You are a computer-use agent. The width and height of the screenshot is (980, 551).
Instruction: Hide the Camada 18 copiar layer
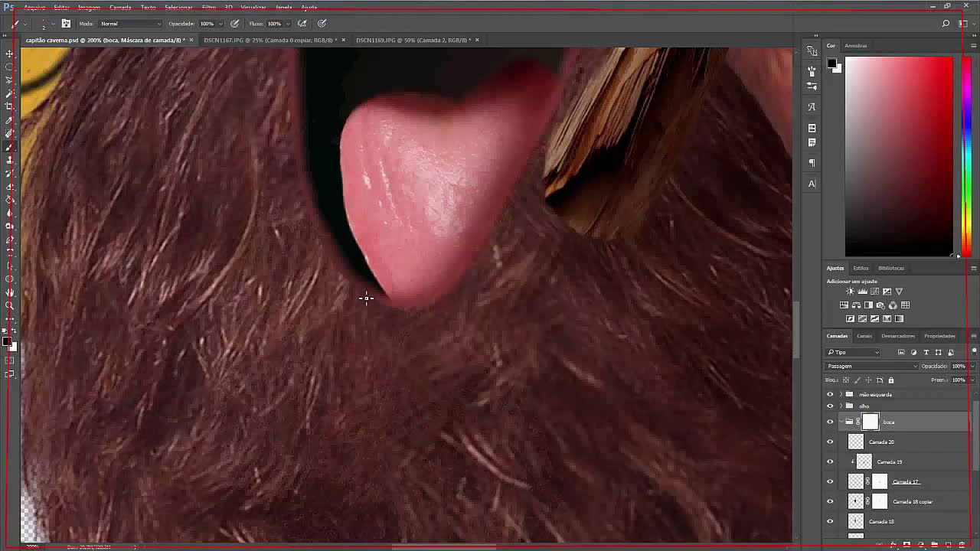pos(830,501)
